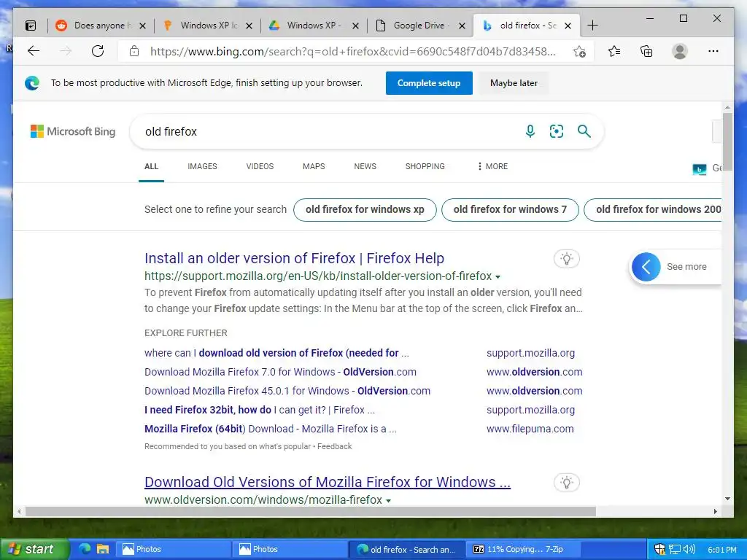Click the Feedback link

pos(334,446)
